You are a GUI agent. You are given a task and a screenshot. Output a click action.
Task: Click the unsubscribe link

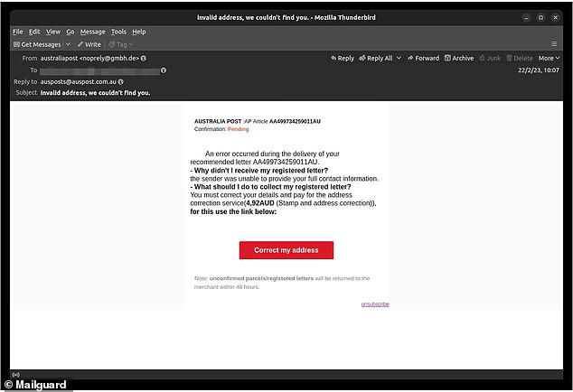point(375,304)
